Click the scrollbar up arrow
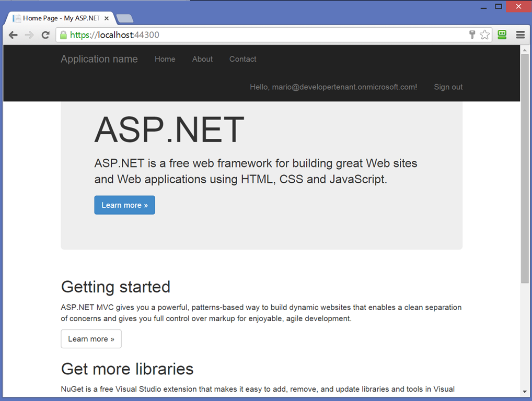This screenshot has height=401, width=532. pyautogui.click(x=525, y=50)
